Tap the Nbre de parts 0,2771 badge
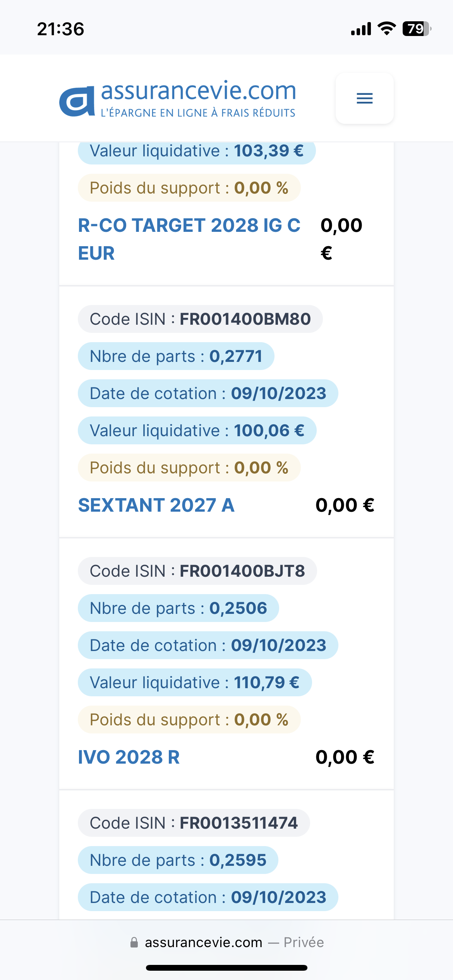 click(x=176, y=356)
